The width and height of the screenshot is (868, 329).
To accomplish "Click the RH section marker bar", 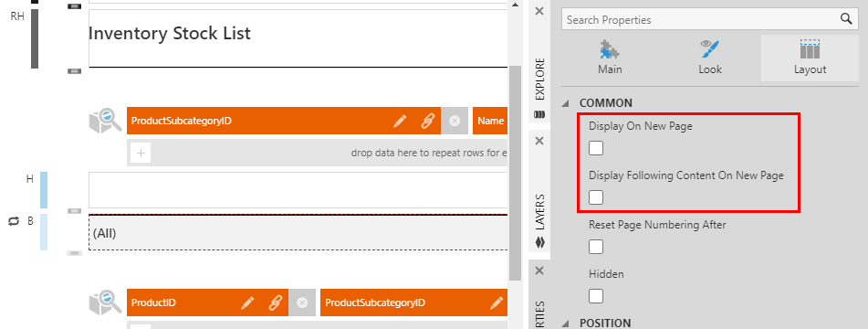I will 35,38.
